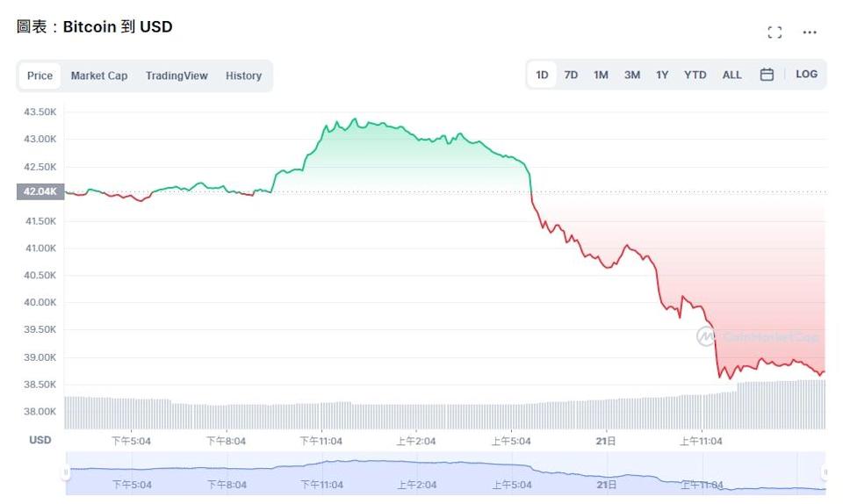The image size is (843, 504).
Task: Switch to the Price tab
Action: 40,76
